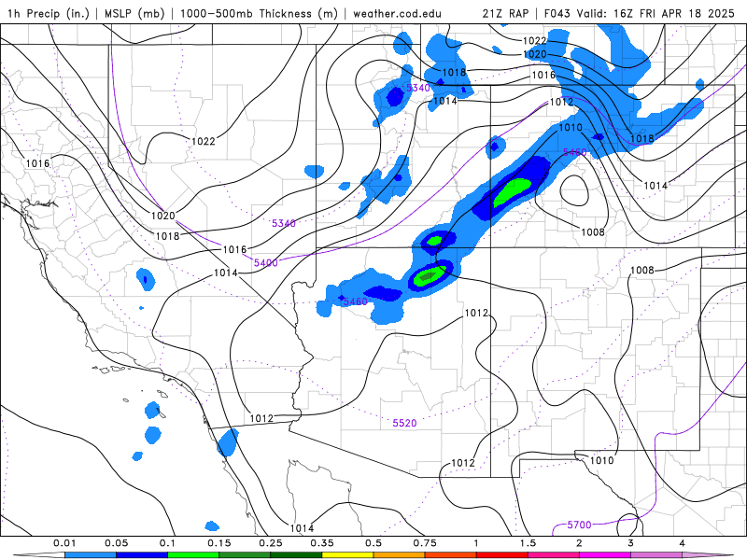Click the 2 value on the precipitation scale

point(579,543)
